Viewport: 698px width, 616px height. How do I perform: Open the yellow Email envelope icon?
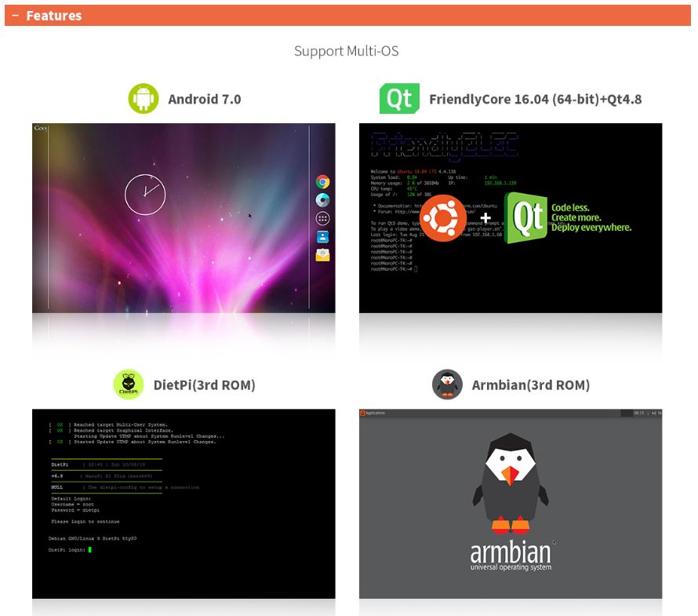322,255
